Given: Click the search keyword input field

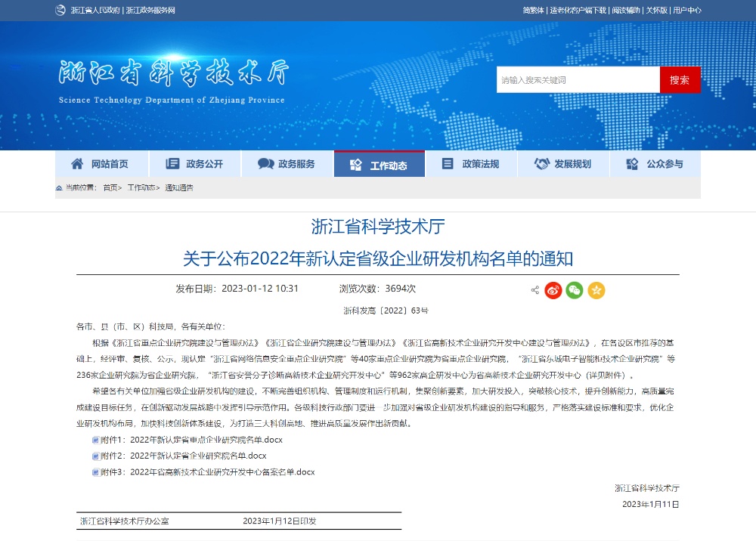Looking at the screenshot, I should tap(578, 80).
